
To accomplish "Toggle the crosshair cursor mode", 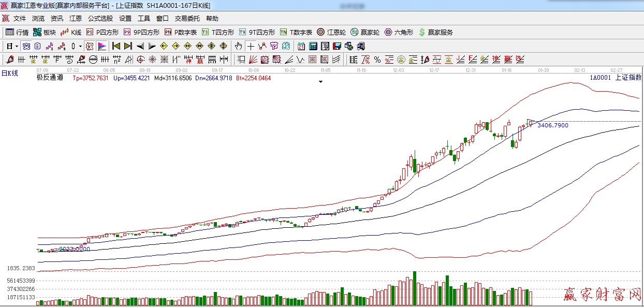I will pyautogui.click(x=251, y=46).
